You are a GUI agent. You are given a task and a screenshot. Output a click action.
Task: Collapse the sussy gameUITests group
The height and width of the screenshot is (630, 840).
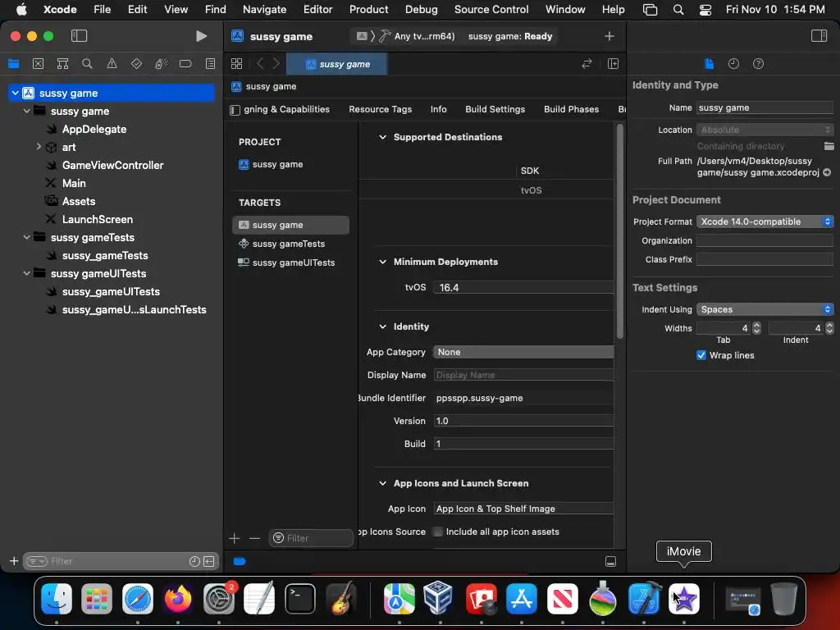27,273
